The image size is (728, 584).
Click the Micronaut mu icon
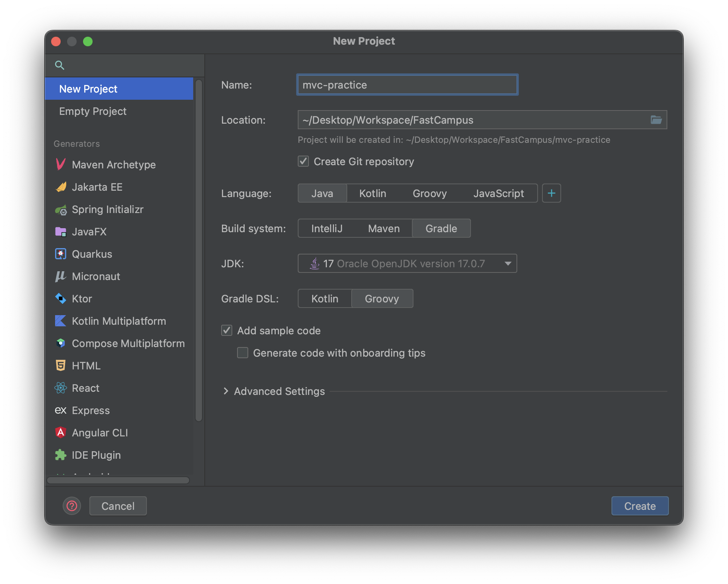pyautogui.click(x=61, y=276)
